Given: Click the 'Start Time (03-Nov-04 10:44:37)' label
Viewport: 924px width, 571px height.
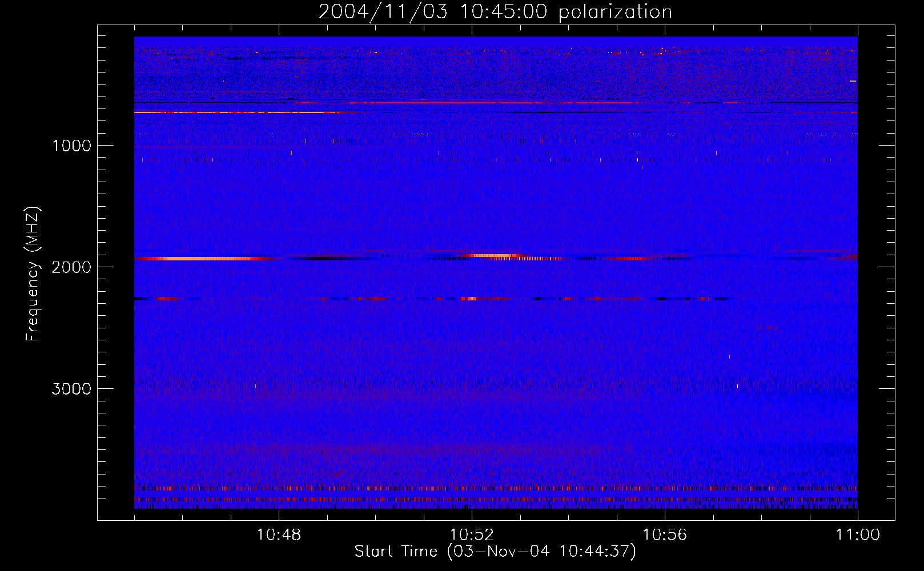Looking at the screenshot, I should 495,552.
